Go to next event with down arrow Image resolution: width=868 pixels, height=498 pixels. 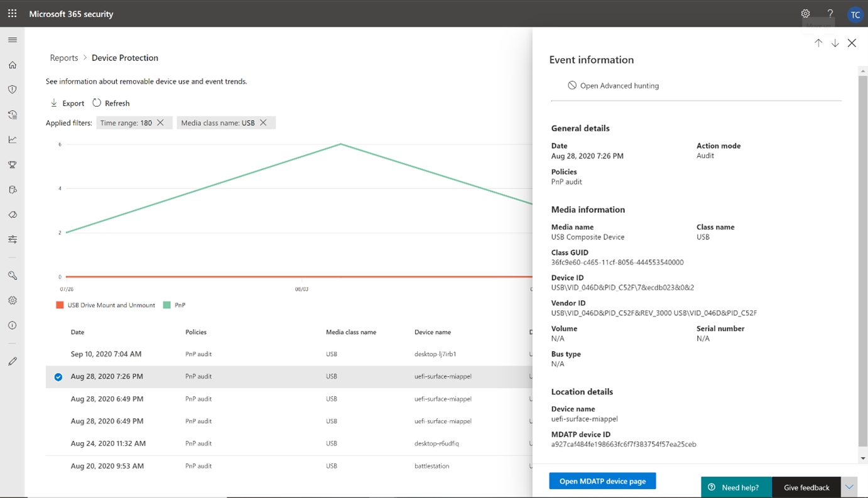(x=835, y=43)
